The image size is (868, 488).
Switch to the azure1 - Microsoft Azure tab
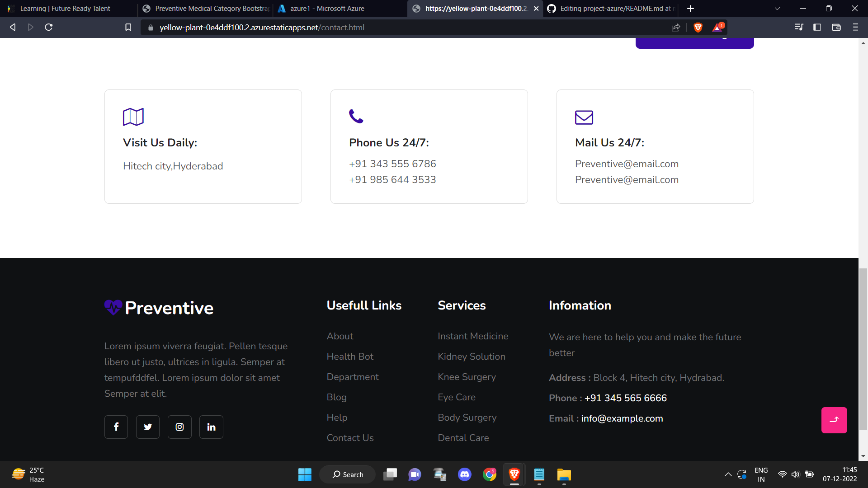click(327, 8)
